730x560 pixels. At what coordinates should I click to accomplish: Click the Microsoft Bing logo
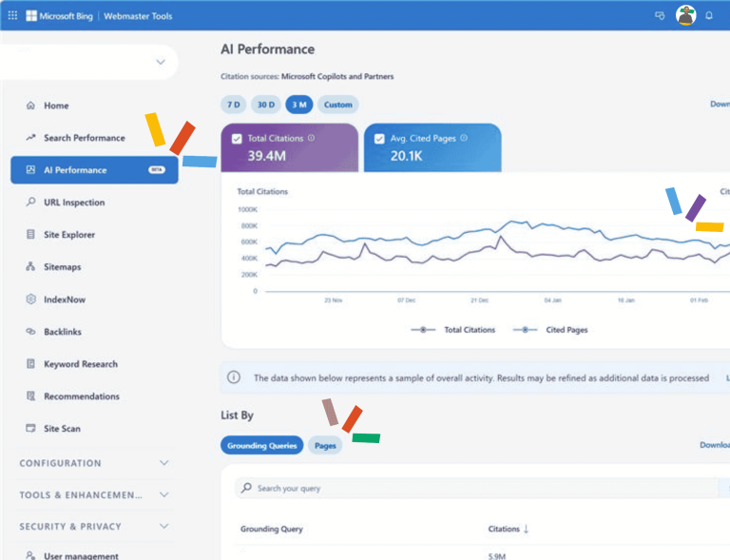pyautogui.click(x=59, y=16)
